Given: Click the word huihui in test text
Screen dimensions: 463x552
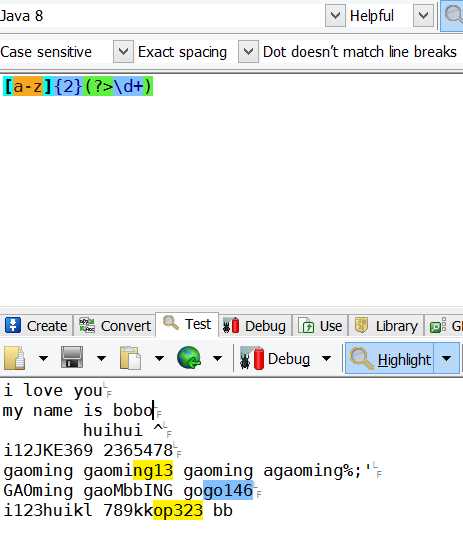Looking at the screenshot, I should 113,430.
